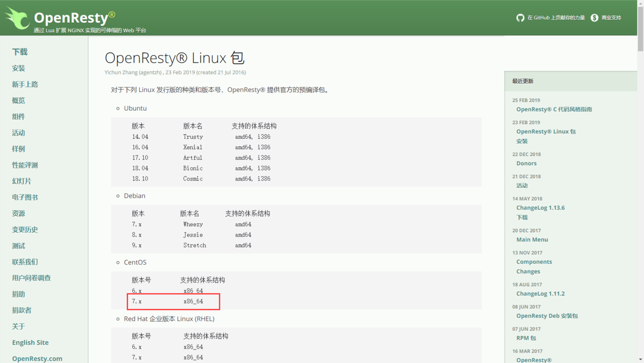Click the CentOS list heading
Screen dimensions: 644x363
coord(135,262)
